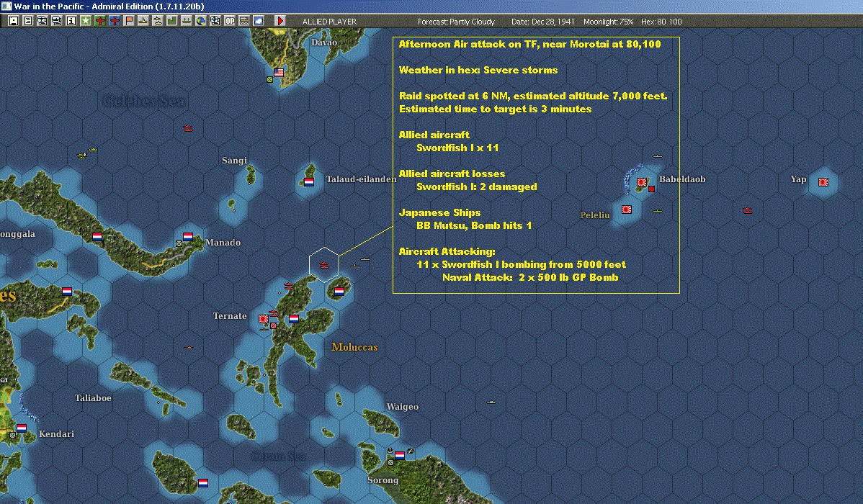
Task: Click the Moonlight: 75% indicator
Action: [608, 22]
